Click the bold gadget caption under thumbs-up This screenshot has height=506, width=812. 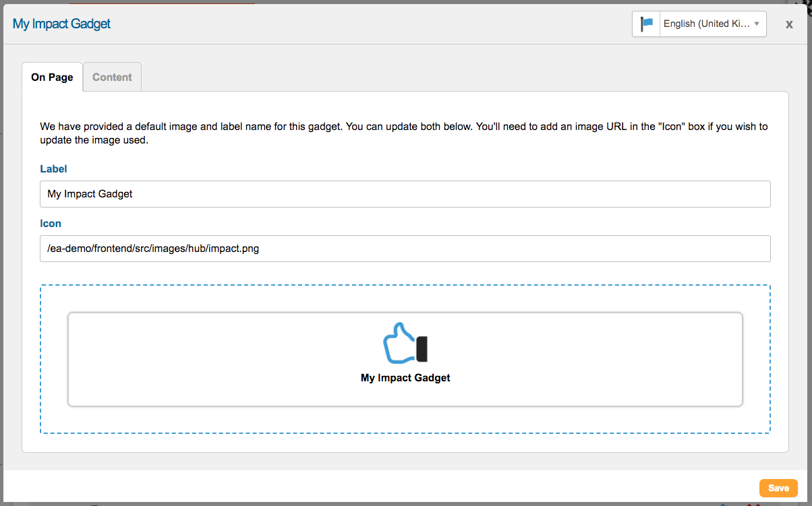click(405, 378)
